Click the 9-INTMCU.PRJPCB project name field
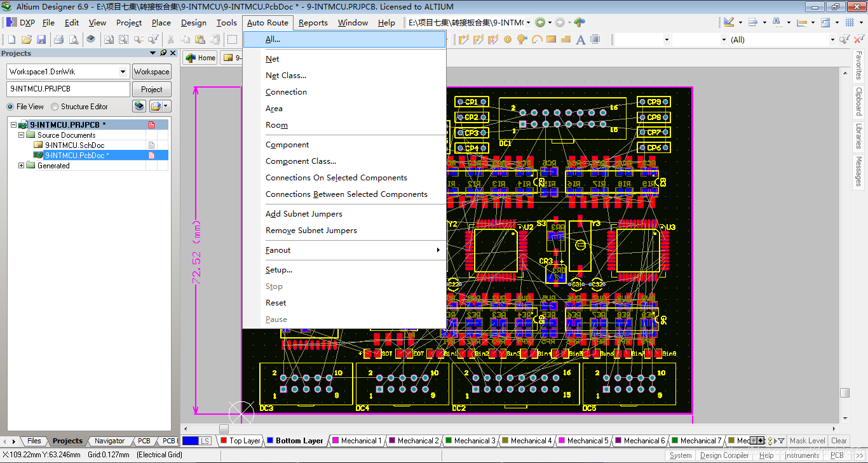The height and width of the screenshot is (463, 868). 68,90
